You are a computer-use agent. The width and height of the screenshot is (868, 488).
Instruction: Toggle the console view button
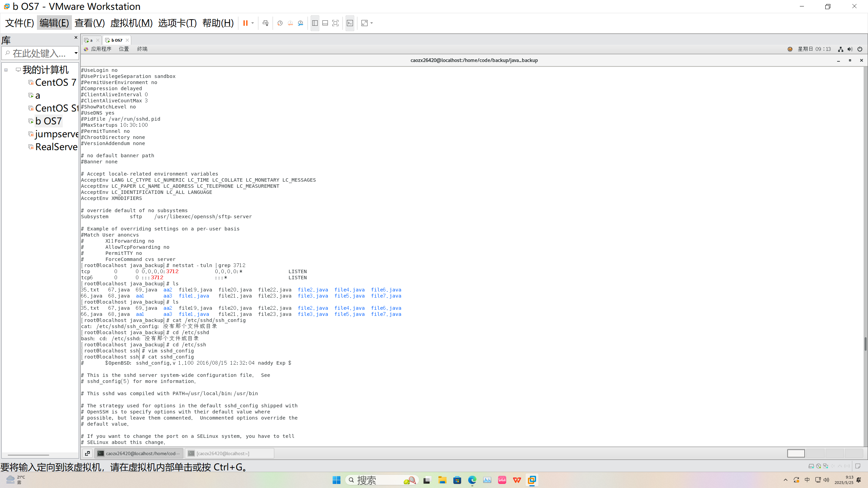tap(350, 23)
